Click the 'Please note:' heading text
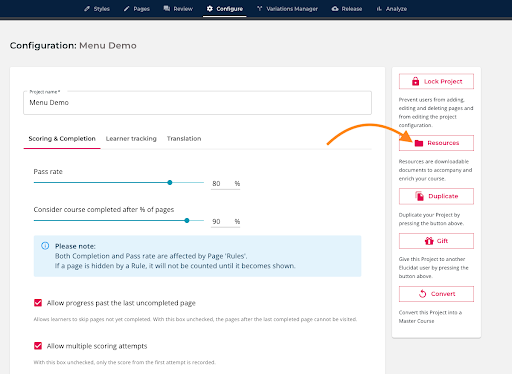 75,246
